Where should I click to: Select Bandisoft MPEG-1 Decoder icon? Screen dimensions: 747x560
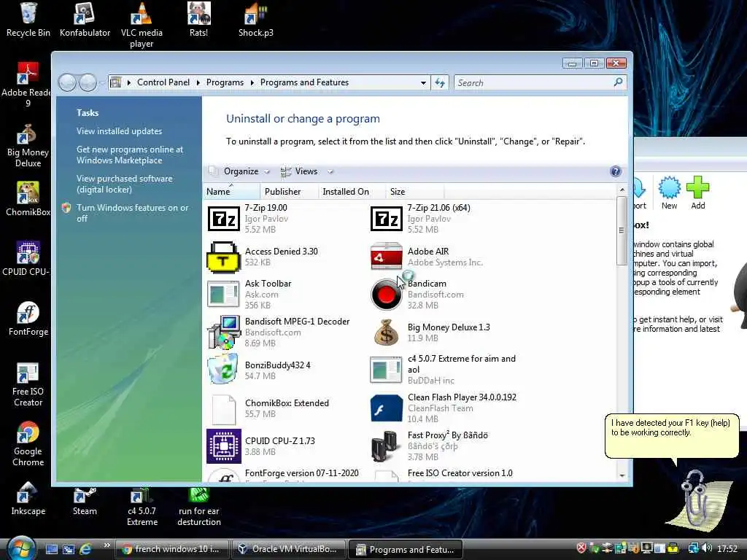pos(224,332)
